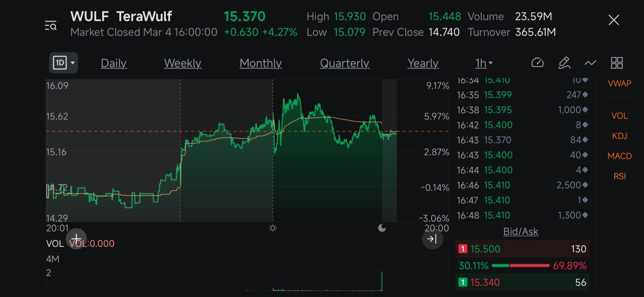Select the 16:43 trade at 15.370
The width and height of the screenshot is (644, 297).
point(522,140)
